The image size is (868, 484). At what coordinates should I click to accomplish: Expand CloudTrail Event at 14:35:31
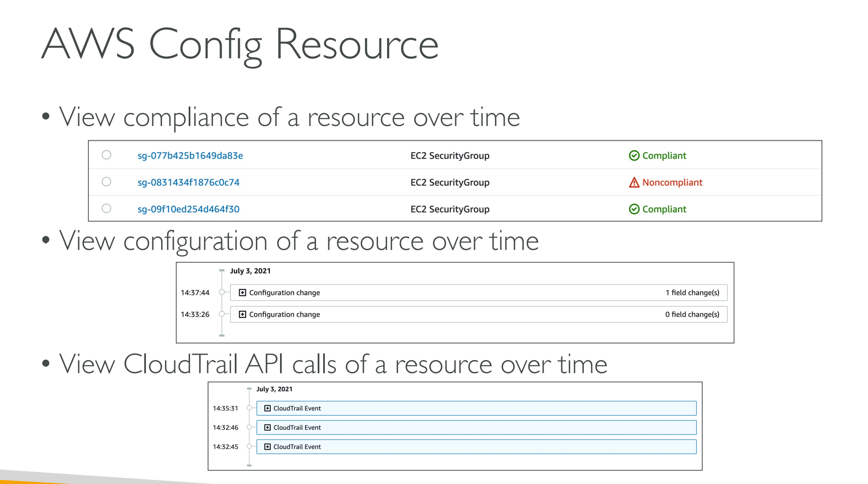point(267,408)
